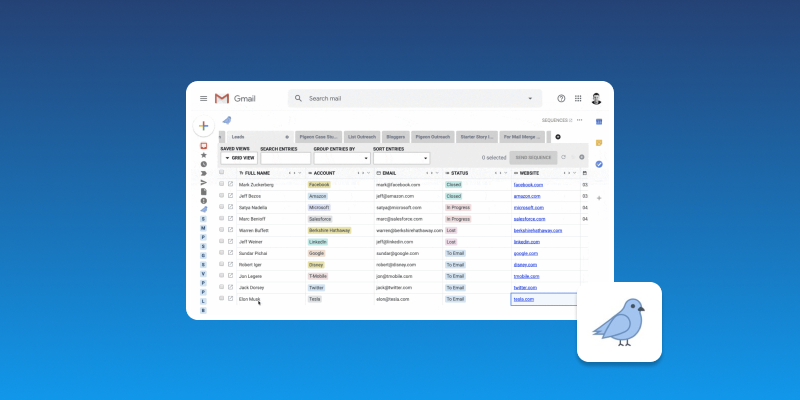Open the Gmail help question mark icon
Image resolution: width=800 pixels, height=400 pixels.
[x=561, y=98]
